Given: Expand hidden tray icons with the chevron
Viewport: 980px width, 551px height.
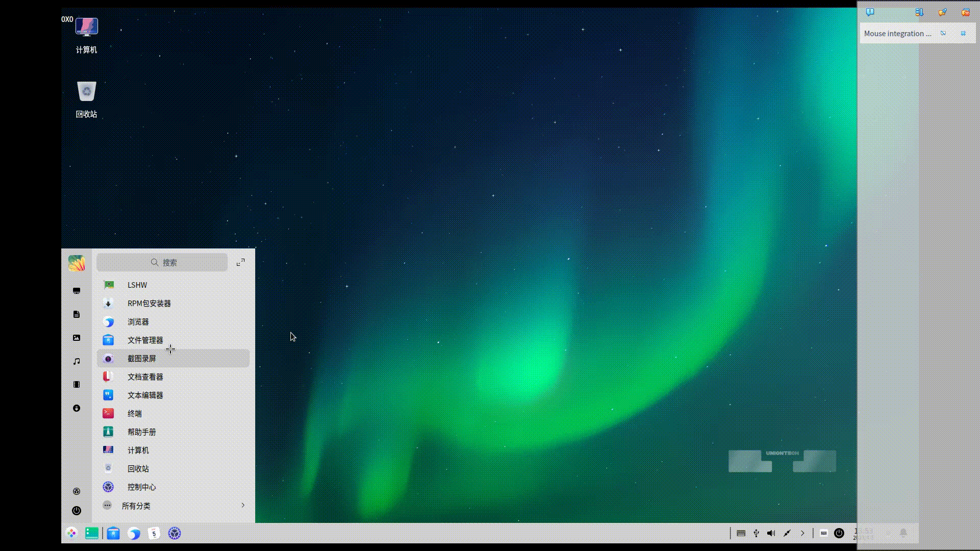Looking at the screenshot, I should (803, 533).
